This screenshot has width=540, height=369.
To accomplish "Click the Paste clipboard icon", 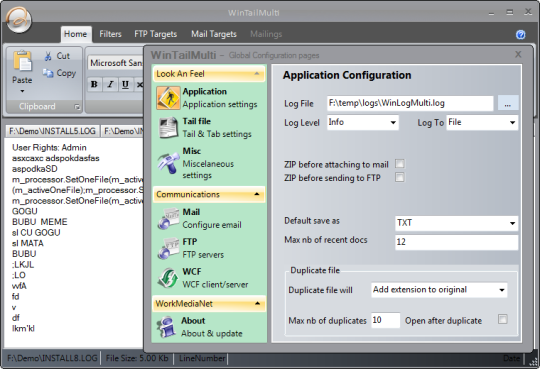I will click(22, 61).
